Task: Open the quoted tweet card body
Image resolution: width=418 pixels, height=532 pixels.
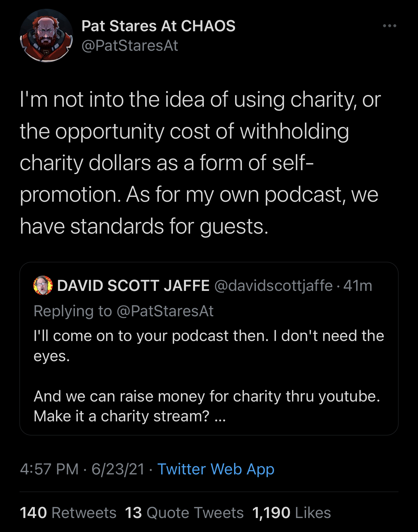Action: 209,348
